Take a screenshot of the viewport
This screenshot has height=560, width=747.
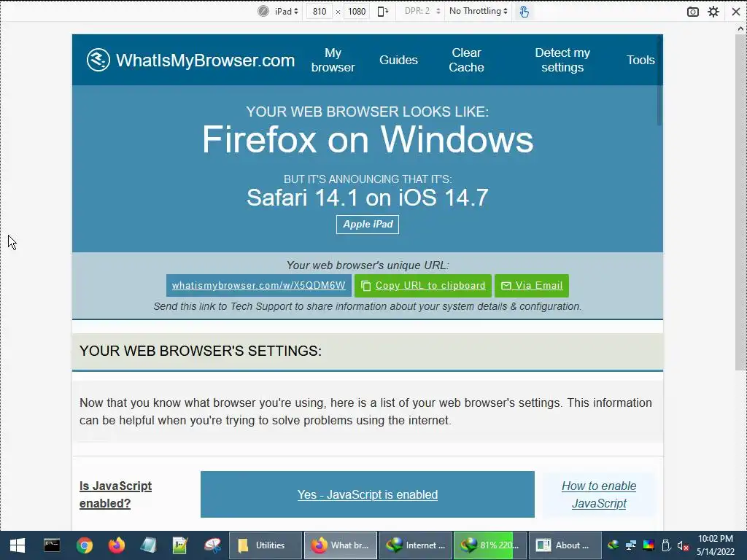click(693, 12)
